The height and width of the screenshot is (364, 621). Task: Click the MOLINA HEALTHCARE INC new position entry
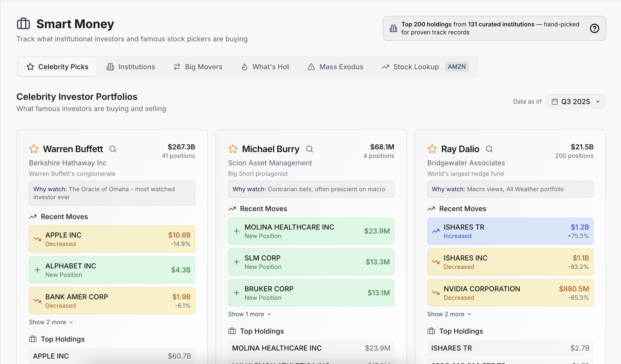[311, 231]
